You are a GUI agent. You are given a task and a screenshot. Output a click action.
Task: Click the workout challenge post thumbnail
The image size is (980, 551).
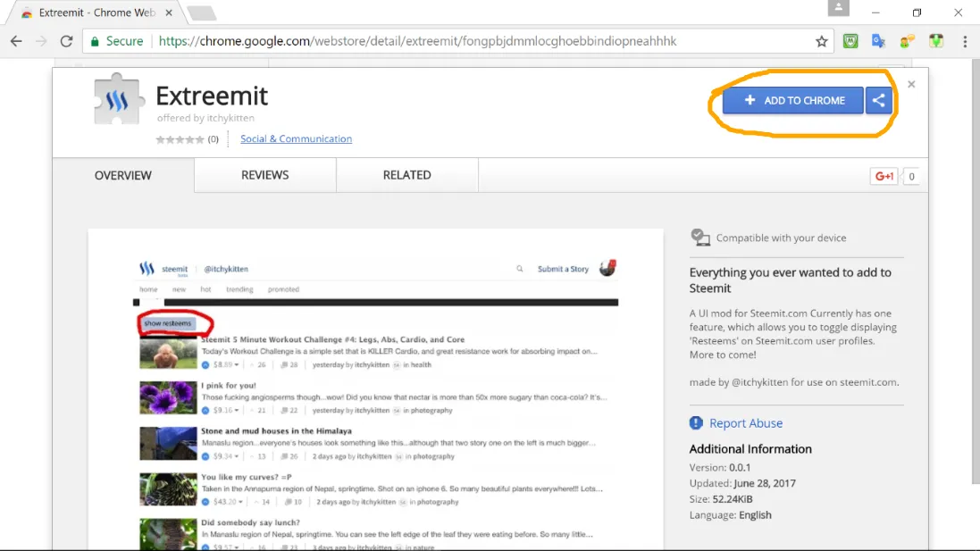pyautogui.click(x=168, y=353)
